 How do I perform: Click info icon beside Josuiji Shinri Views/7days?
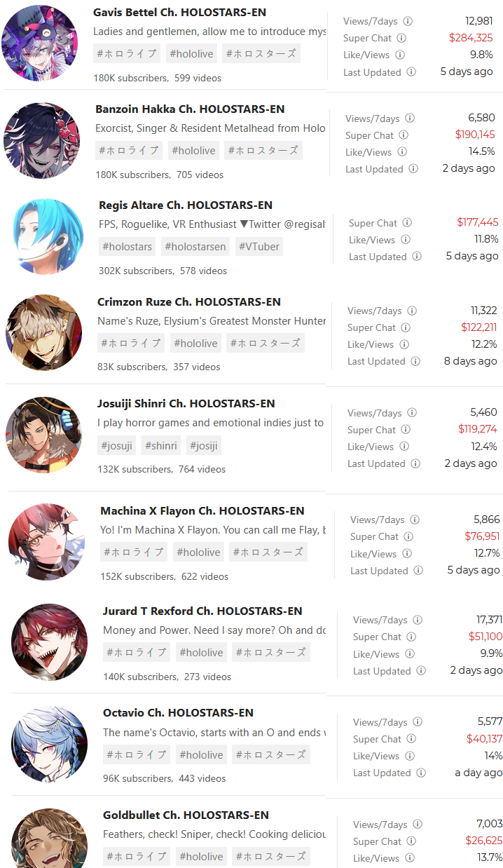(x=412, y=413)
